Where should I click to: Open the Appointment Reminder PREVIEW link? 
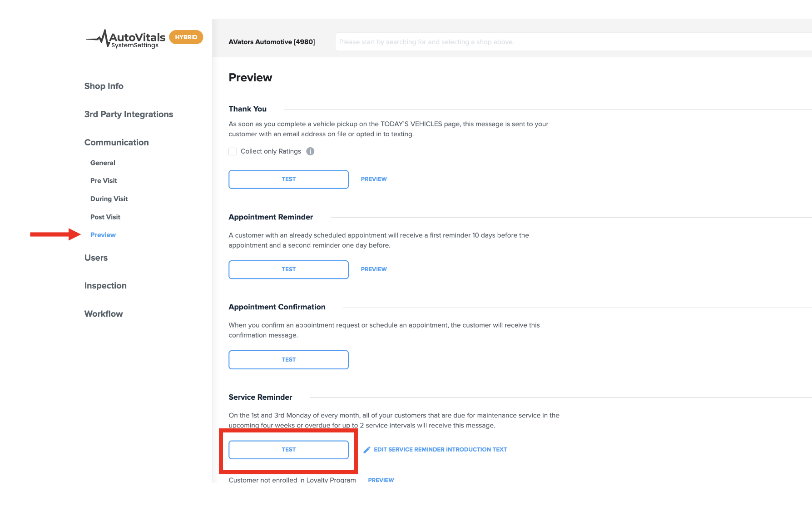coord(374,269)
